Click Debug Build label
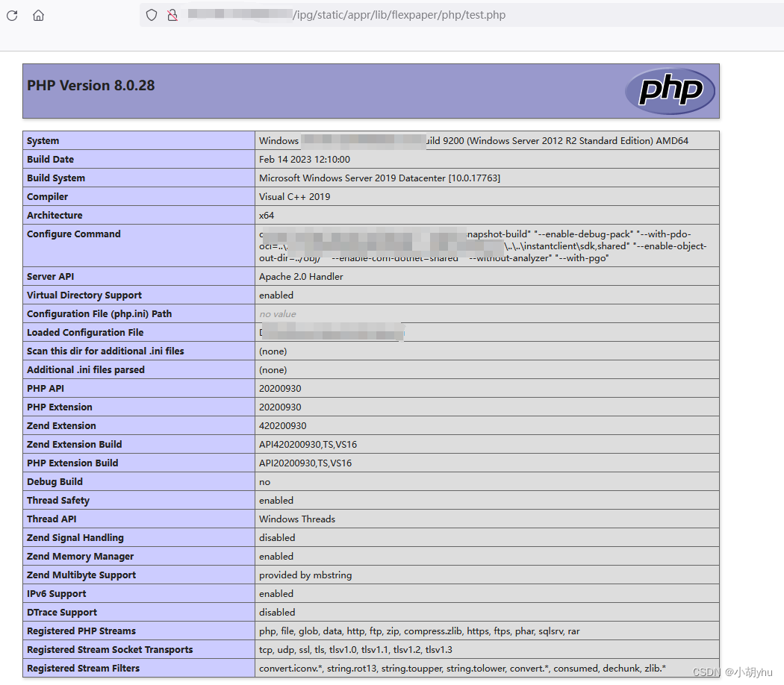The height and width of the screenshot is (685, 784). (55, 481)
